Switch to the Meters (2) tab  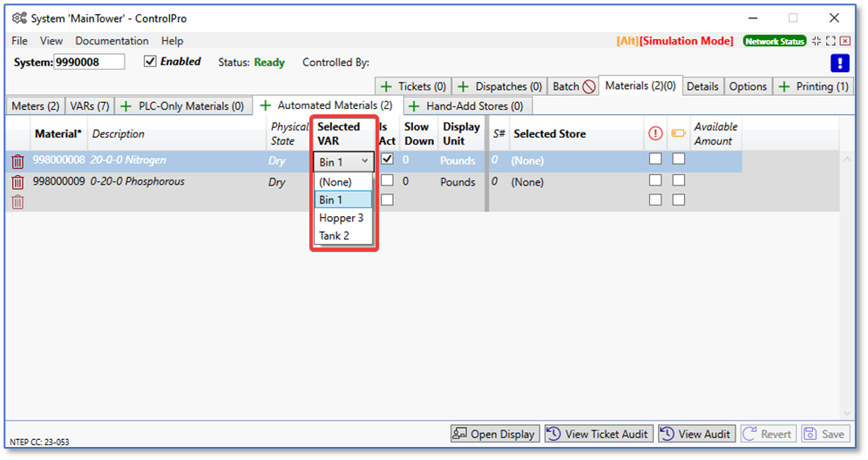coord(35,106)
